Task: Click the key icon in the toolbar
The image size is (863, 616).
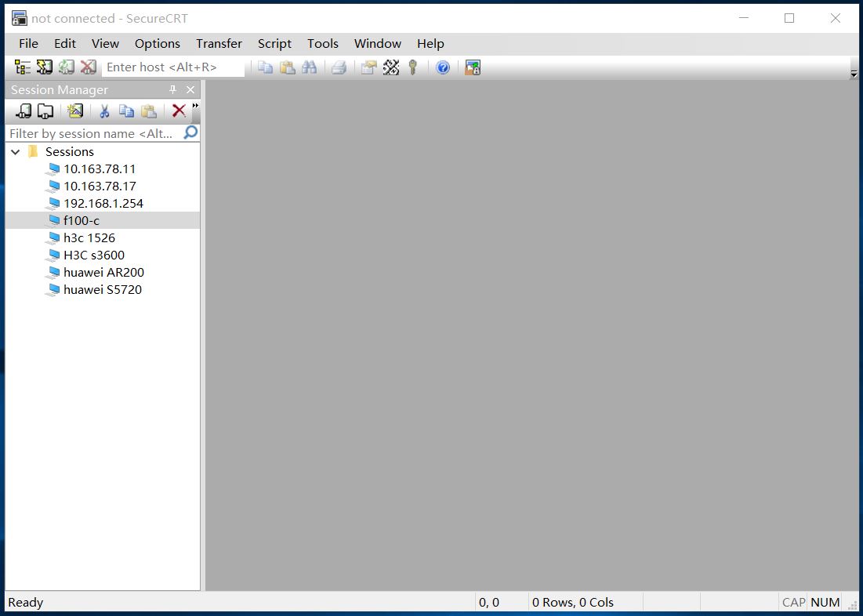Action: [x=413, y=67]
